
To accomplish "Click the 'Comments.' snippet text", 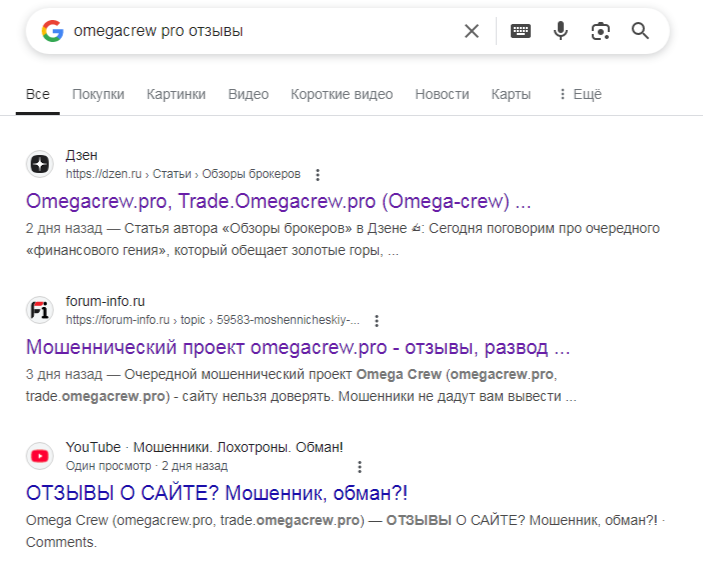I will (61, 542).
